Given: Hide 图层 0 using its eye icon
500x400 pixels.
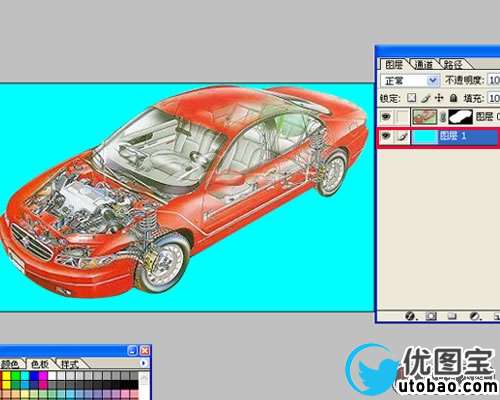Looking at the screenshot, I should click(386, 117).
